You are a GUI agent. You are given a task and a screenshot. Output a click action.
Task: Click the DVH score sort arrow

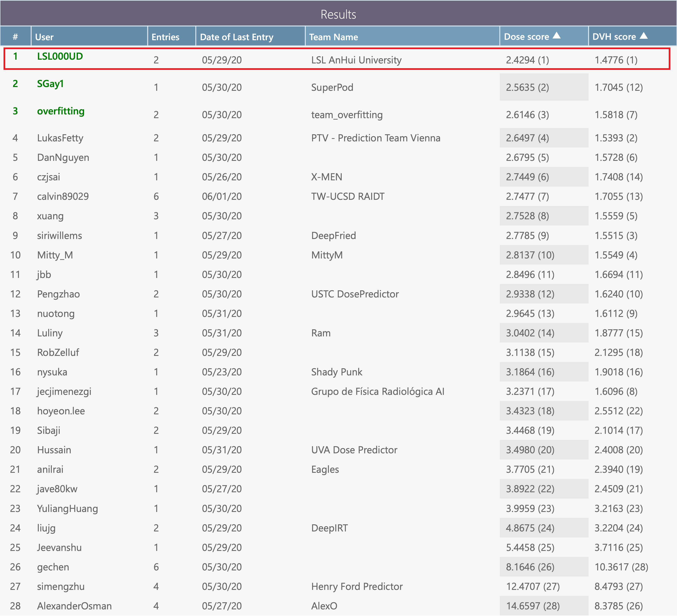tap(643, 36)
